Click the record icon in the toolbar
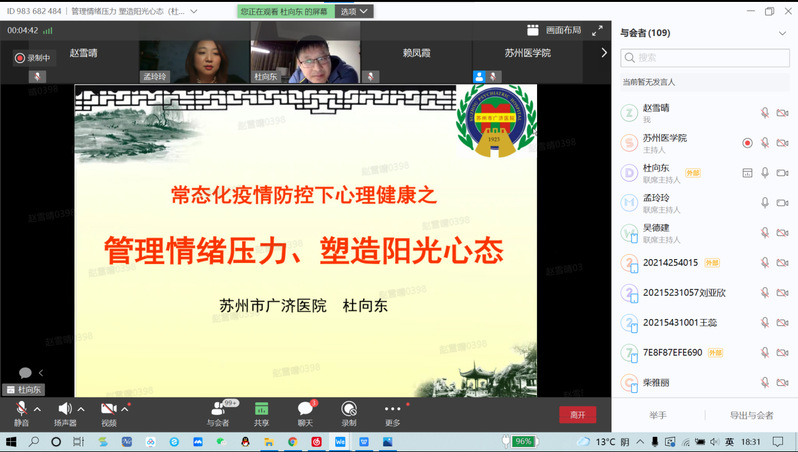Image resolution: width=798 pixels, height=452 pixels. click(x=348, y=411)
